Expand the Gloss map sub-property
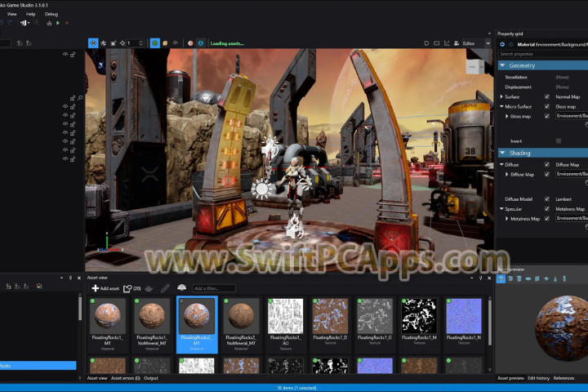 click(506, 116)
